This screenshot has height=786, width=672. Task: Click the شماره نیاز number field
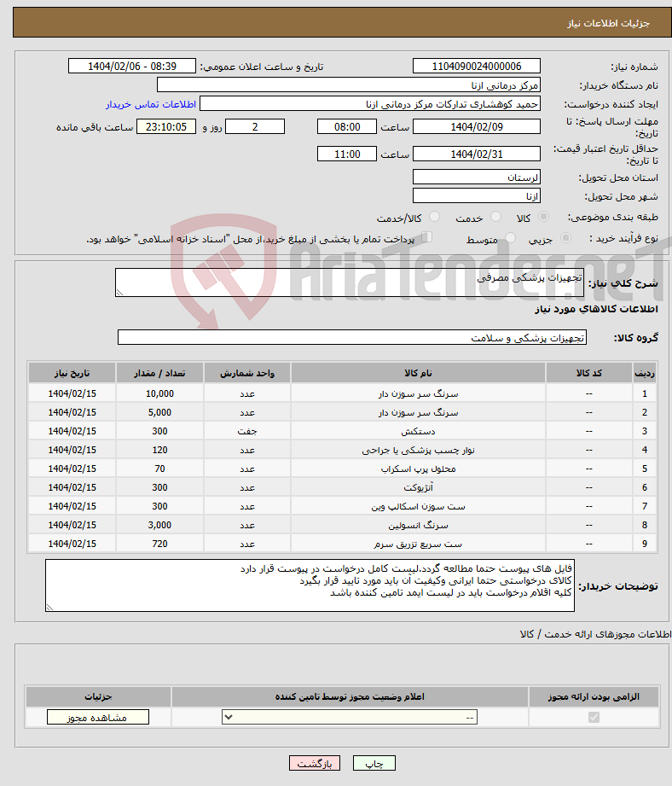[476, 67]
